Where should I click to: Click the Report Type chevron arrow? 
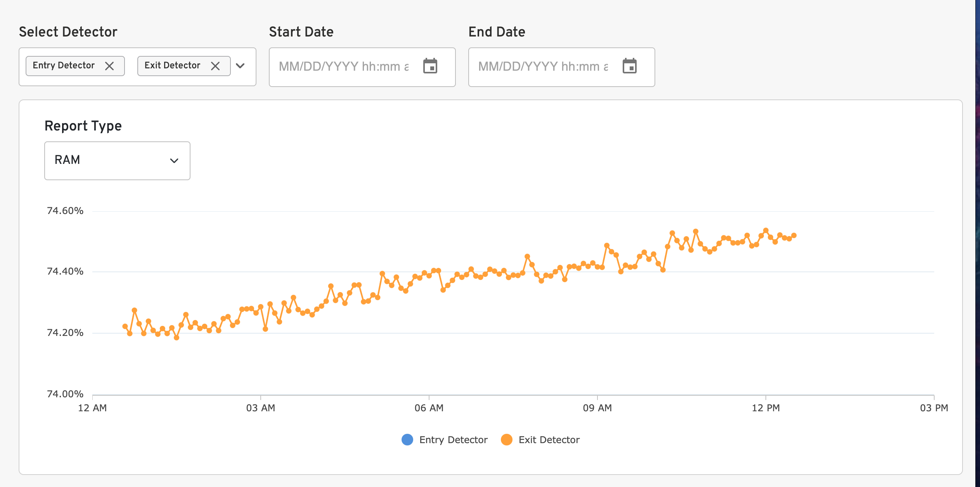coord(174,161)
